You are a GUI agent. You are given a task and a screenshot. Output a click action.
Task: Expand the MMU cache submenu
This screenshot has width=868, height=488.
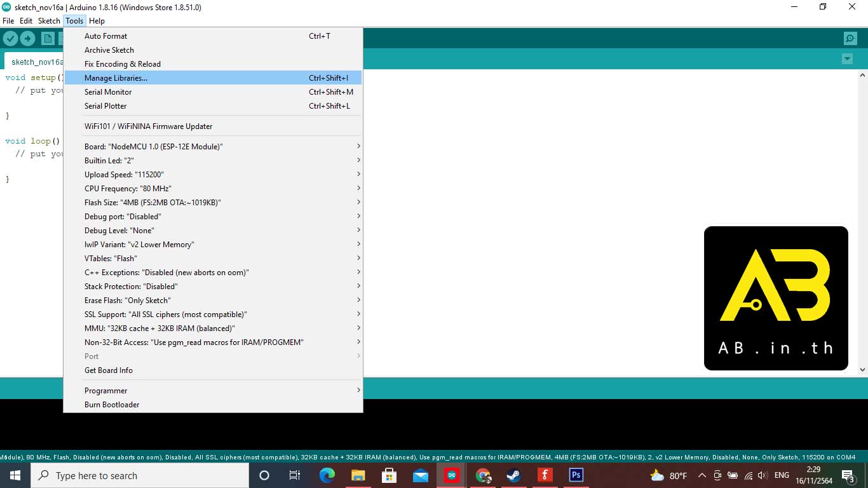tap(213, 329)
